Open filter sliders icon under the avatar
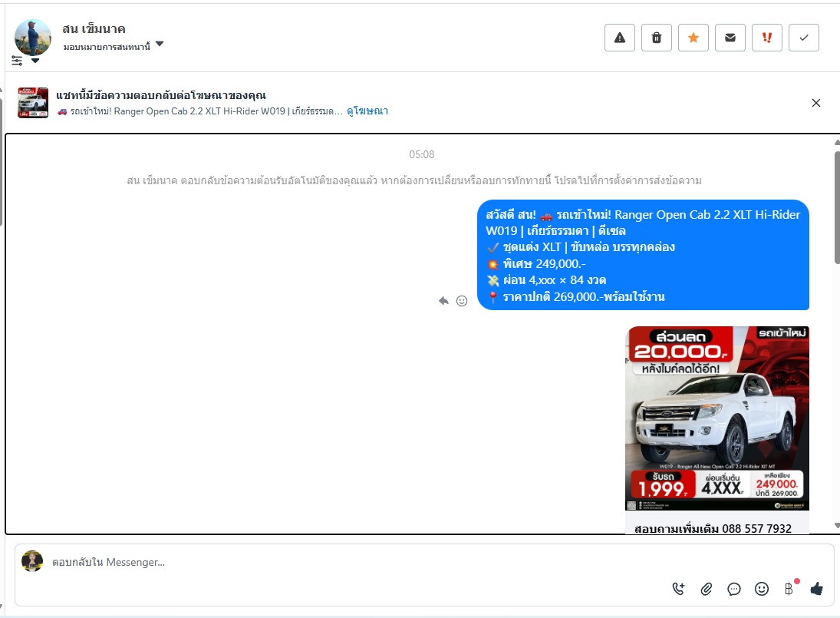Screen dimensions: 840x618 click(x=17, y=61)
